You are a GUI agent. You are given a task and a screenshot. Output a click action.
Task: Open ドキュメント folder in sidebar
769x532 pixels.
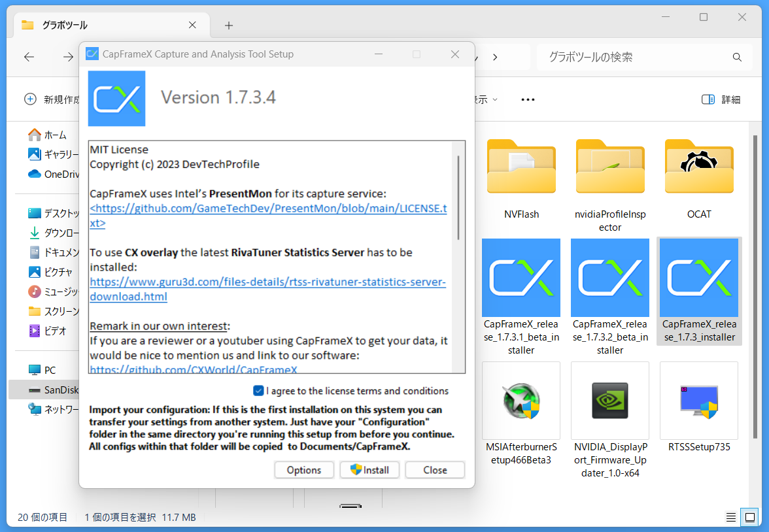point(53,252)
